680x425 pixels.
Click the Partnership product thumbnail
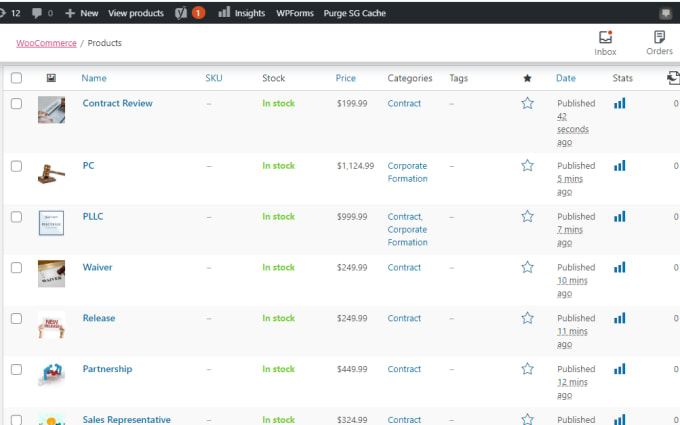click(x=51, y=375)
